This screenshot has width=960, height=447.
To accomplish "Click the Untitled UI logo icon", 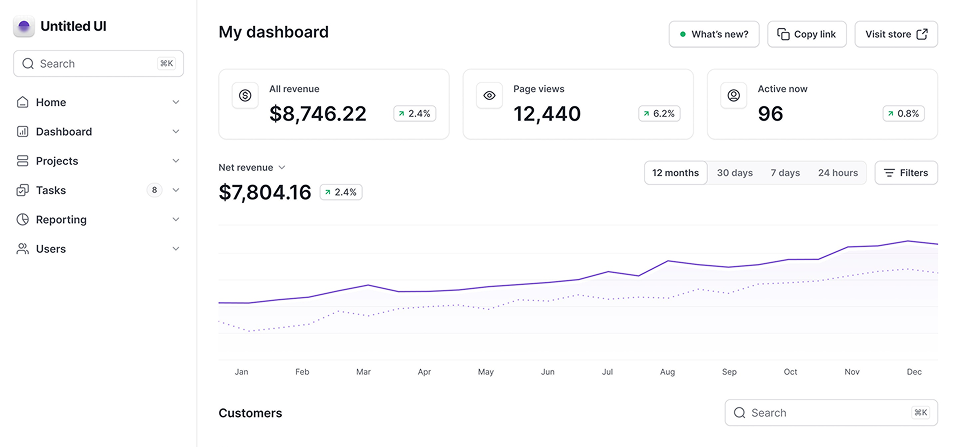I will tap(24, 27).
